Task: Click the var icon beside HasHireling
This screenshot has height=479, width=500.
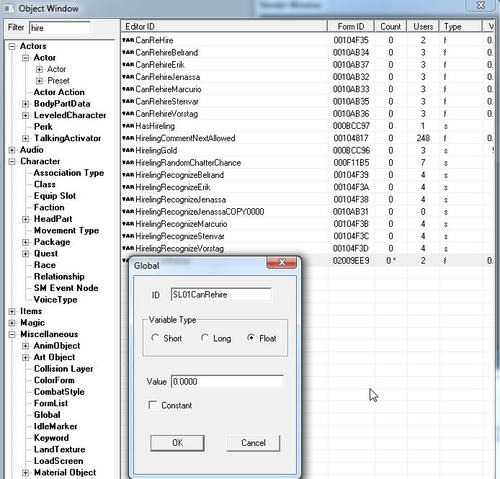Action: 128,126
